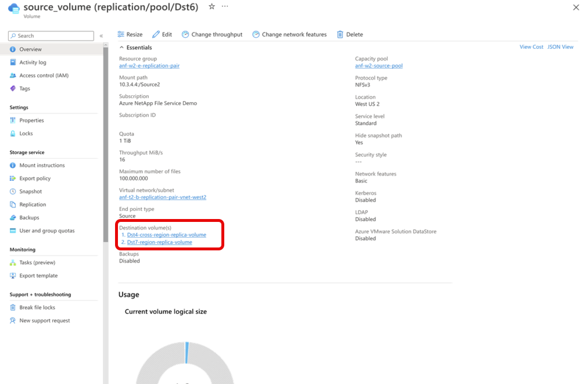
Task: Click the New support request icon
Action: point(13,321)
